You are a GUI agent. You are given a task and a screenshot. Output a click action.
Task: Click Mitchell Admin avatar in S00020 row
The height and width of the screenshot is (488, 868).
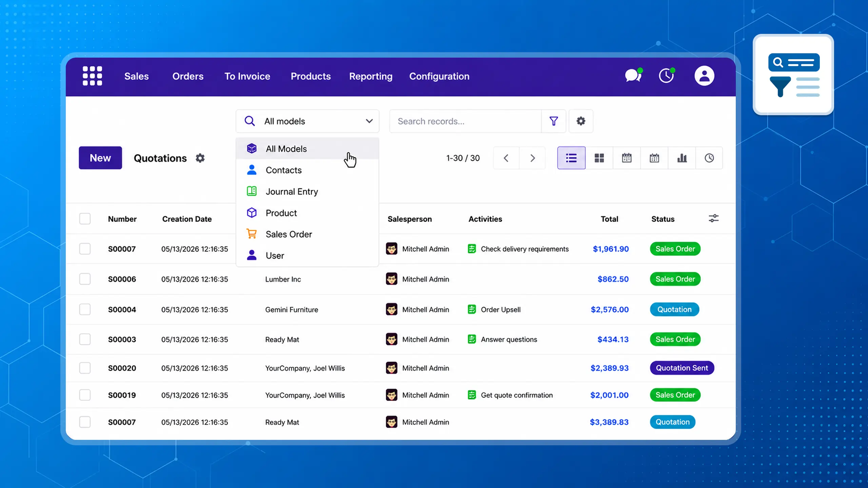pyautogui.click(x=392, y=368)
